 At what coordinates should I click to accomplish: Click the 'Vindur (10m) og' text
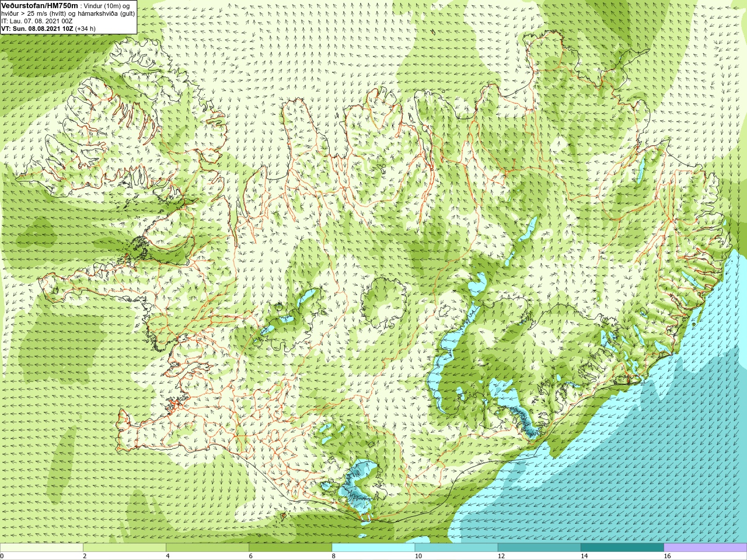tap(107, 6)
